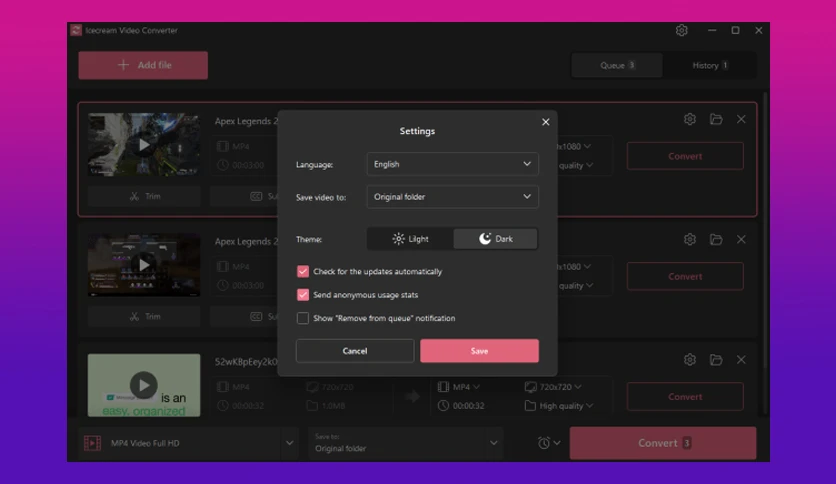Image resolution: width=836 pixels, height=484 pixels.
Task: Open subtitles option for first Apex Legends video
Action: (x=244, y=196)
